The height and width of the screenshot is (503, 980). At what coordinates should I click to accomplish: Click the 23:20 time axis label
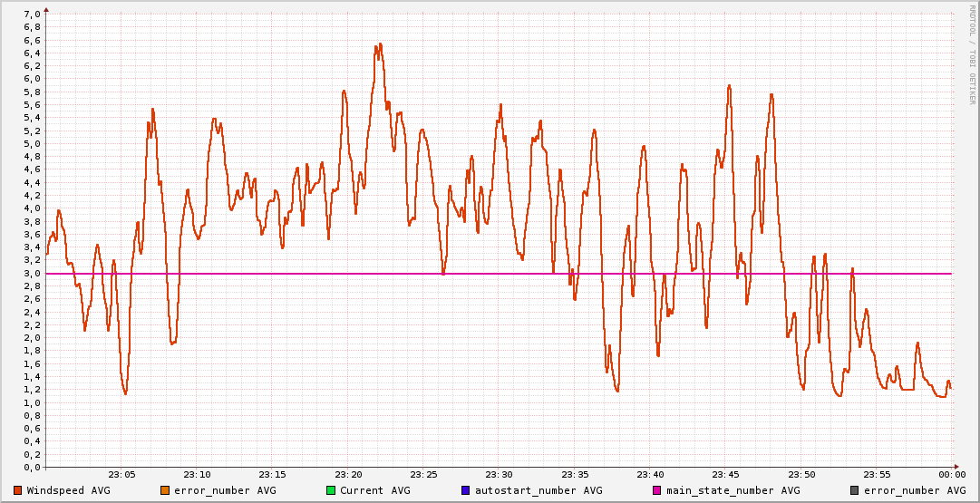[x=348, y=474]
